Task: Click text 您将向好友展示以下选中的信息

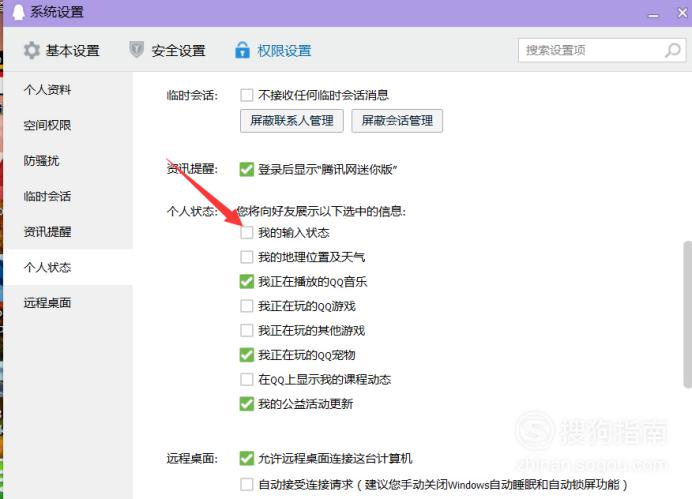Action: pyautogui.click(x=321, y=211)
